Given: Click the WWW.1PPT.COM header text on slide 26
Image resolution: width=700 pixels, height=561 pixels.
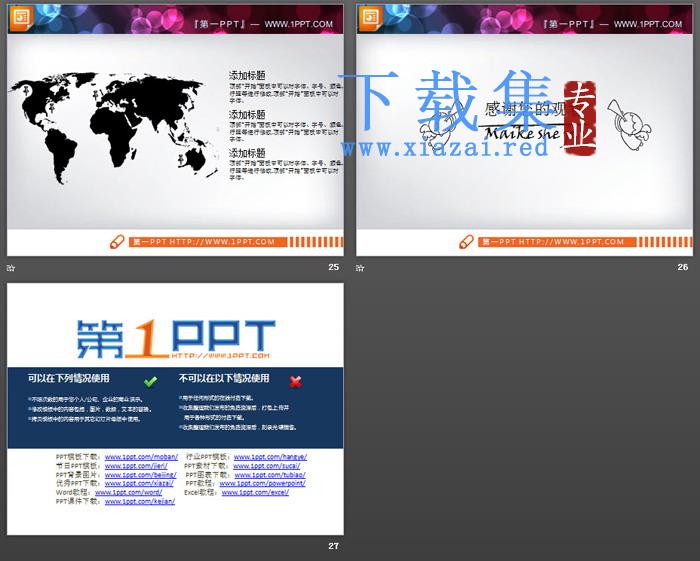Looking at the screenshot, I should (648, 24).
